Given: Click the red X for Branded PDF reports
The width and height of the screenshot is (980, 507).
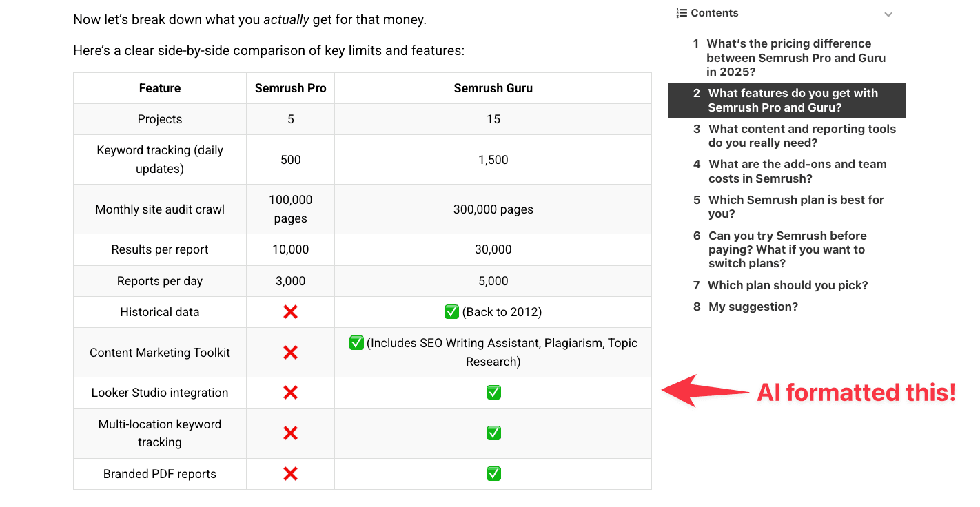Looking at the screenshot, I should [290, 473].
